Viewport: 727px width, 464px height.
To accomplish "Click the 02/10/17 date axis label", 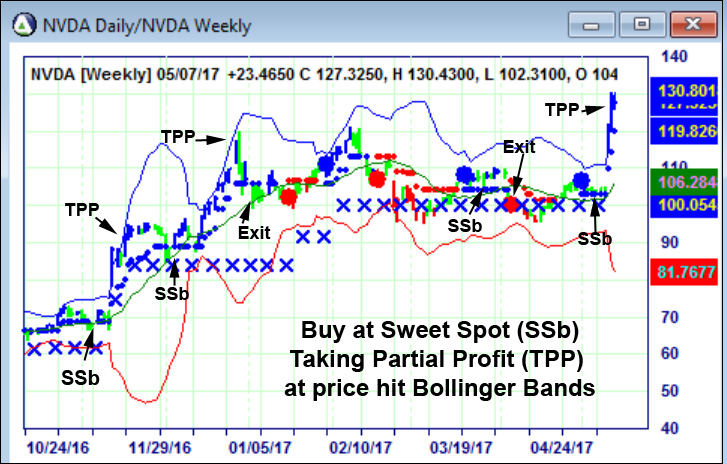I will pos(361,448).
